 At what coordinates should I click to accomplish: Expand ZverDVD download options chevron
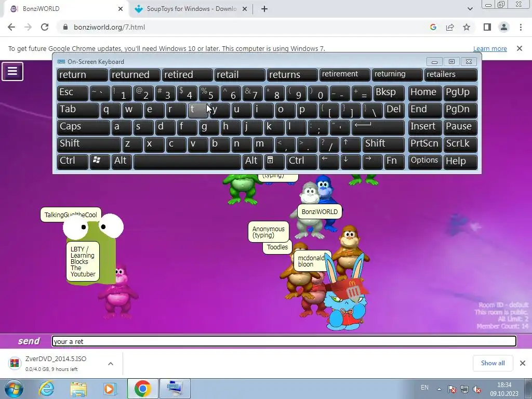pyautogui.click(x=111, y=364)
